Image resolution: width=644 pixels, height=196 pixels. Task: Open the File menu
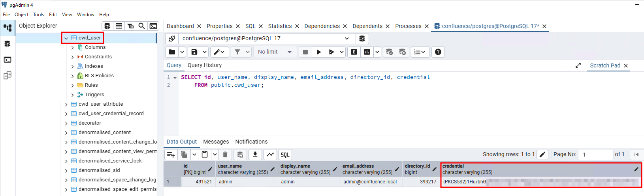point(6,15)
